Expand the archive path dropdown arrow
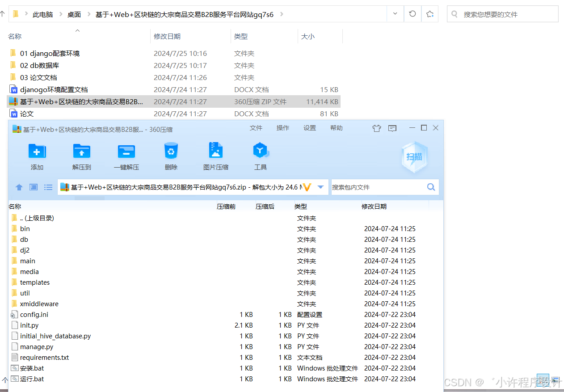Viewport: 564px width, 392px height. coord(320,187)
